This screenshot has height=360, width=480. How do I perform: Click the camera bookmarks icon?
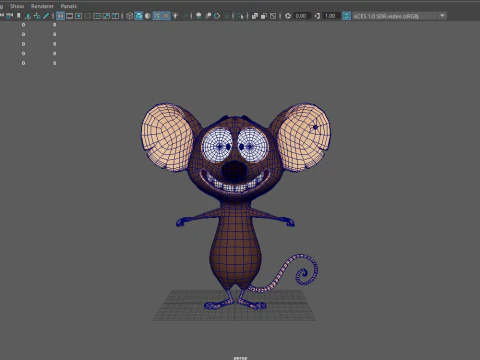(19, 16)
